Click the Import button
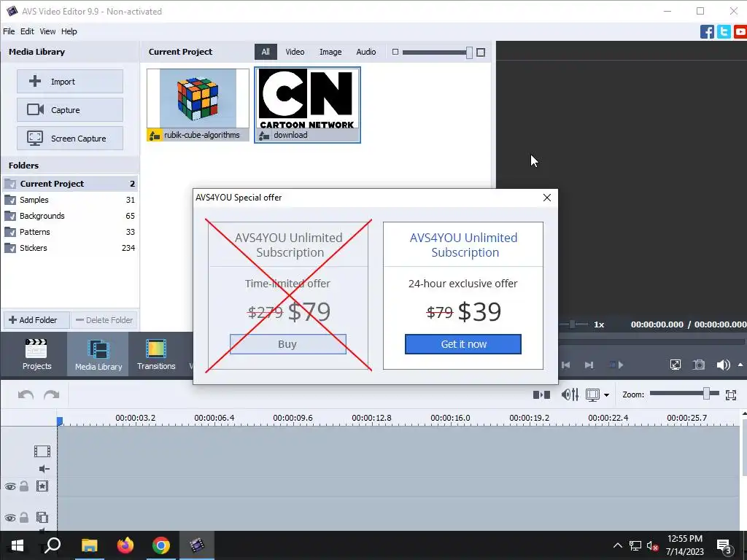 click(x=70, y=82)
